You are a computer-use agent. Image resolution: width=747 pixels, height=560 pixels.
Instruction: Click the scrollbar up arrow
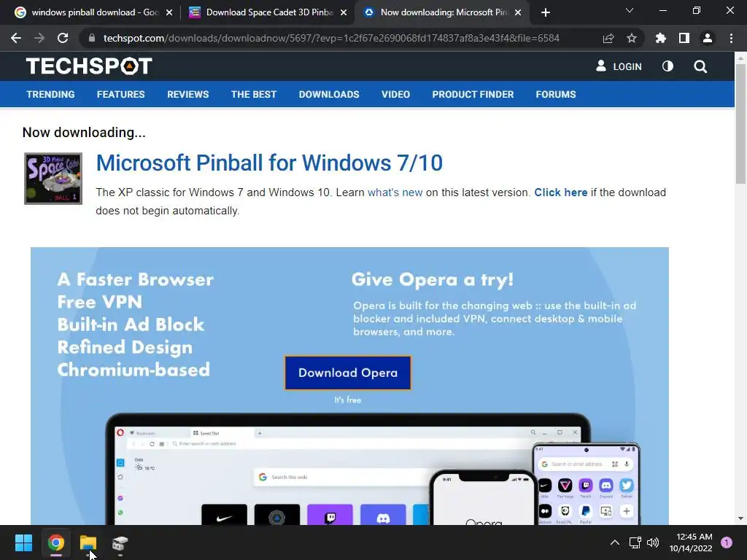[x=740, y=58]
